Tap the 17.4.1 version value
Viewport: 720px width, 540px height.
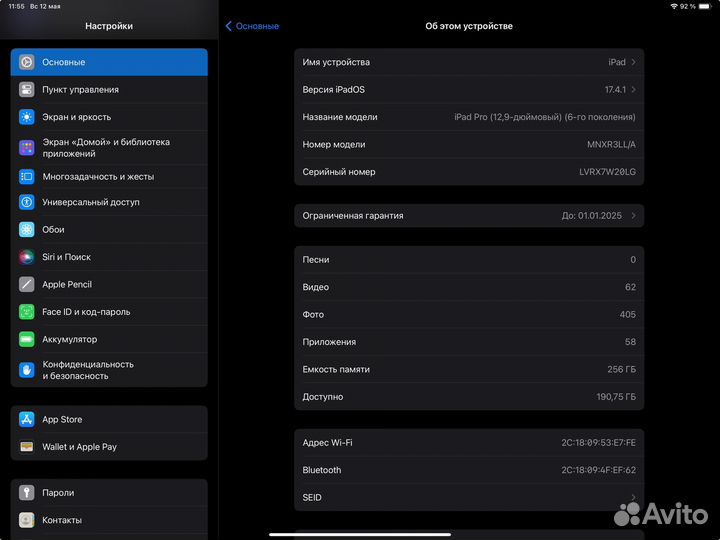(615, 90)
